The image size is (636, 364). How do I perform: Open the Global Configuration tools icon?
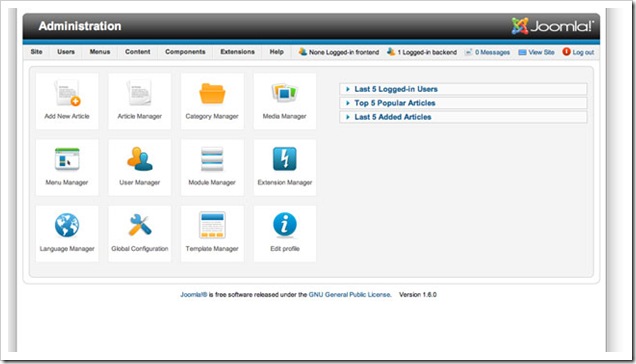point(140,225)
